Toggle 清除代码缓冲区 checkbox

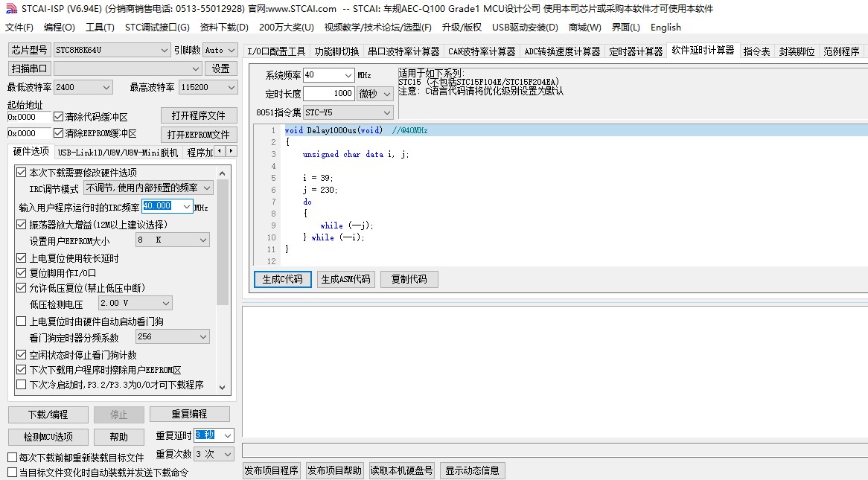click(58, 117)
